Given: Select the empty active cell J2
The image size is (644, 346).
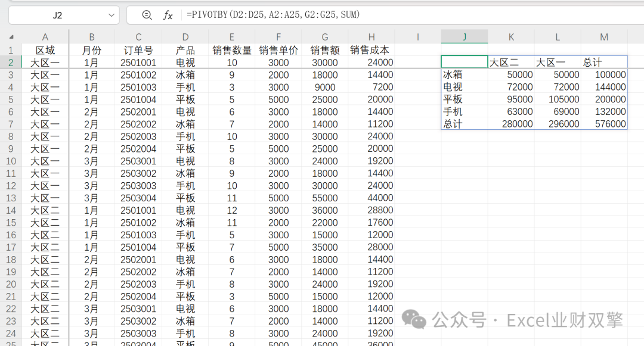Looking at the screenshot, I should click(x=465, y=62).
